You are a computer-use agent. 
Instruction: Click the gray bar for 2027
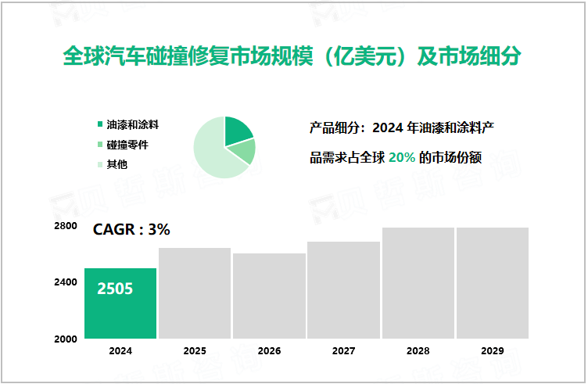pyautogui.click(x=343, y=290)
